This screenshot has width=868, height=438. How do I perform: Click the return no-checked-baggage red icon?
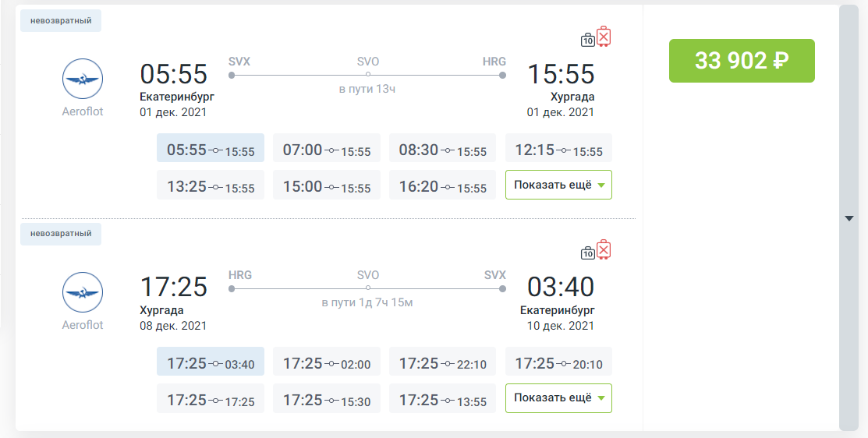[604, 249]
